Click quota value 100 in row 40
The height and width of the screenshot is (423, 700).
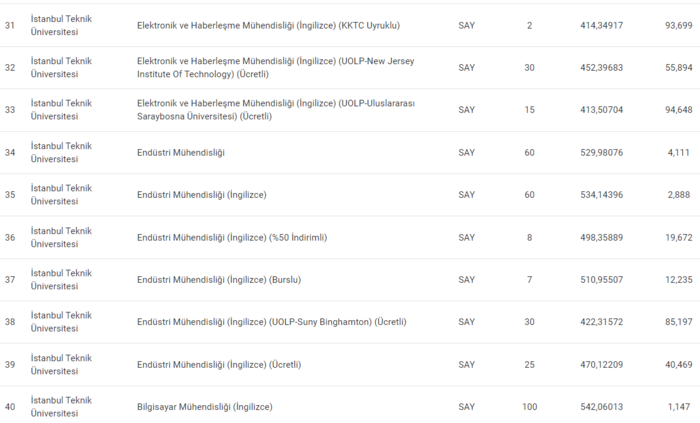click(x=529, y=407)
